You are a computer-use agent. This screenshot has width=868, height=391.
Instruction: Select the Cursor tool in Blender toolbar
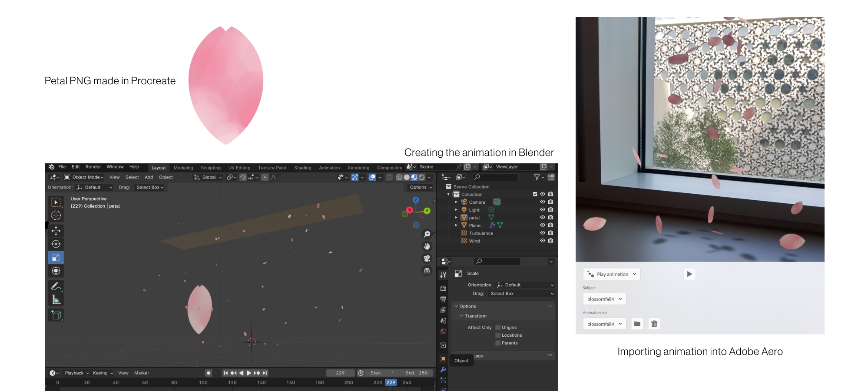pos(56,215)
